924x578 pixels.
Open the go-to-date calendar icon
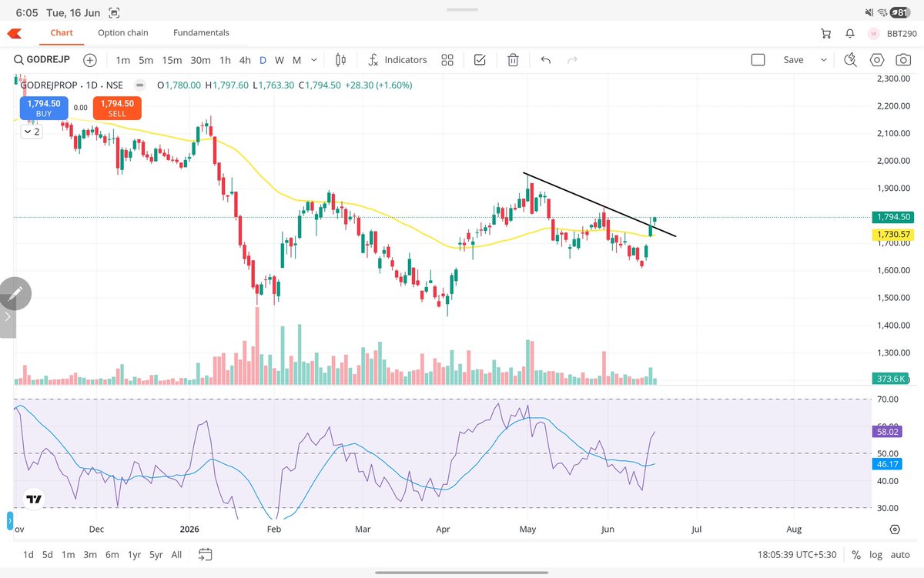pyautogui.click(x=205, y=554)
